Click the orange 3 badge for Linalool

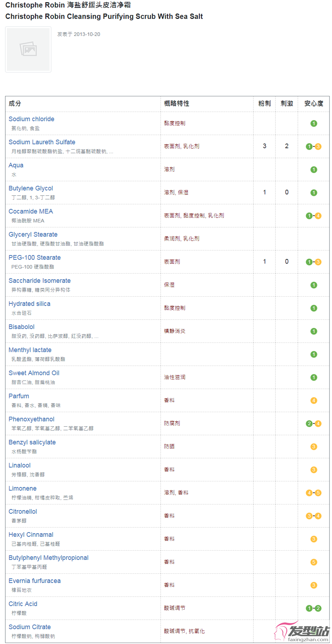pos(314,470)
